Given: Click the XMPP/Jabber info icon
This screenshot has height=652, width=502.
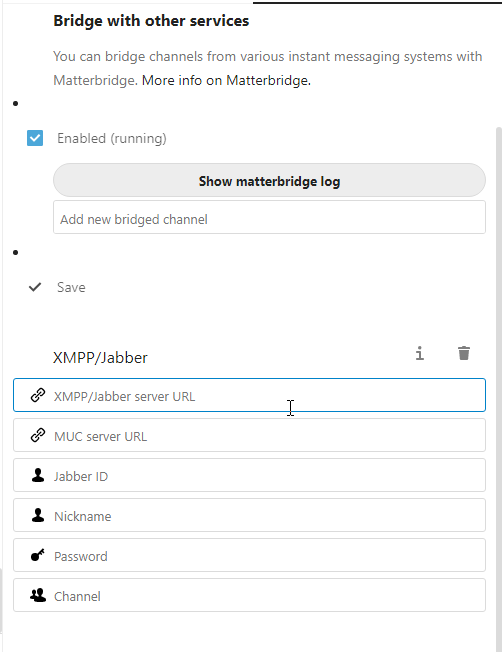Looking at the screenshot, I should [x=420, y=353].
